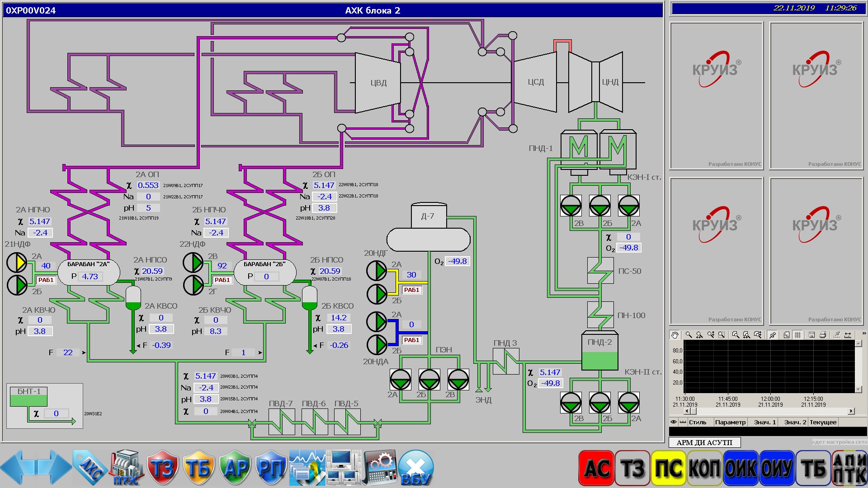Click the КОП indicator button

tap(705, 468)
